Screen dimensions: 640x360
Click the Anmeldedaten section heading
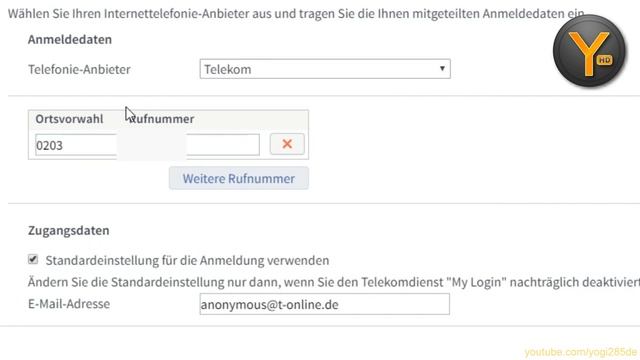[70, 40]
